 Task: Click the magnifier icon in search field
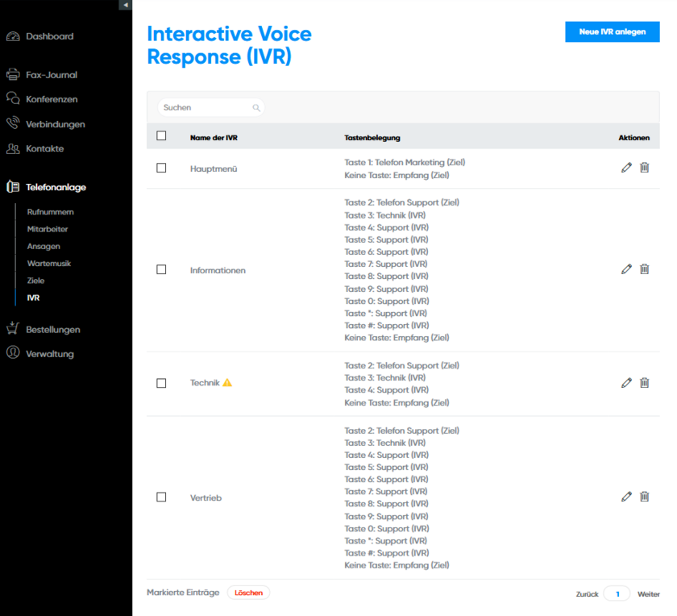pyautogui.click(x=256, y=107)
